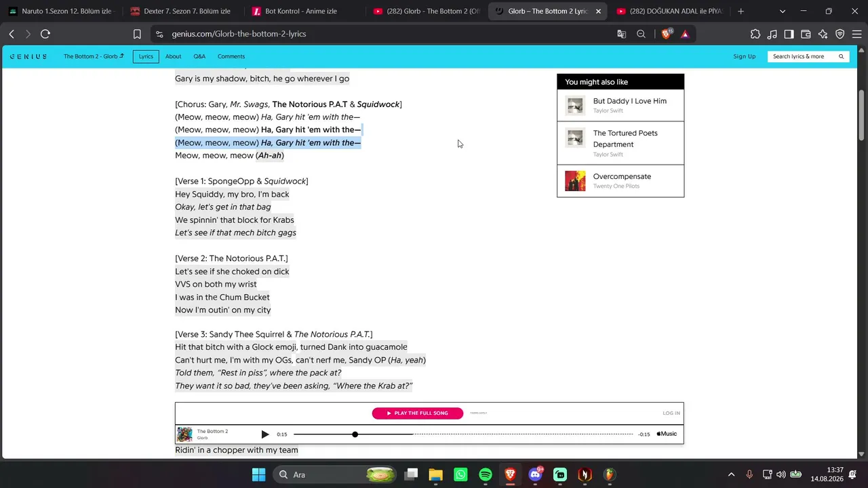Image resolution: width=868 pixels, height=488 pixels.
Task: Click The Bottom 2 album art in player
Action: click(x=184, y=434)
